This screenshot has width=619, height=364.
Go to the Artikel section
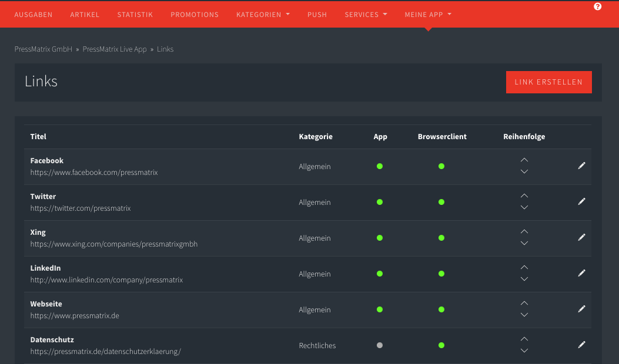click(x=85, y=15)
